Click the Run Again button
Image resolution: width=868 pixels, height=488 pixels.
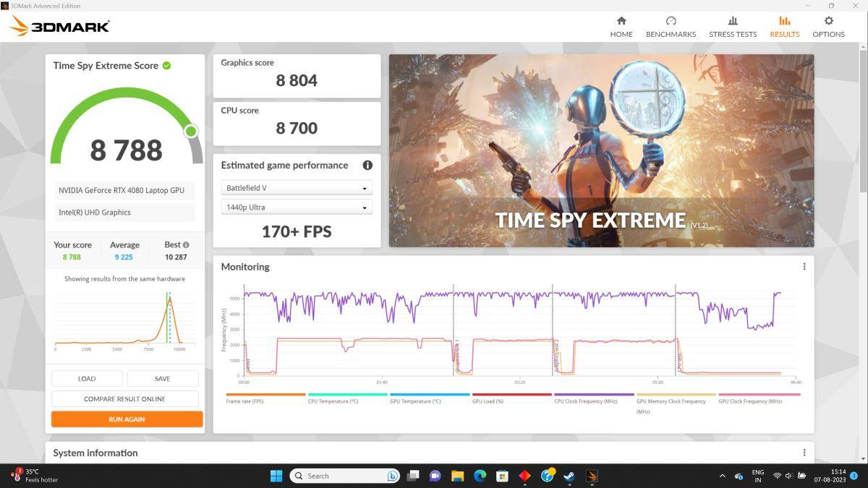[x=127, y=419]
